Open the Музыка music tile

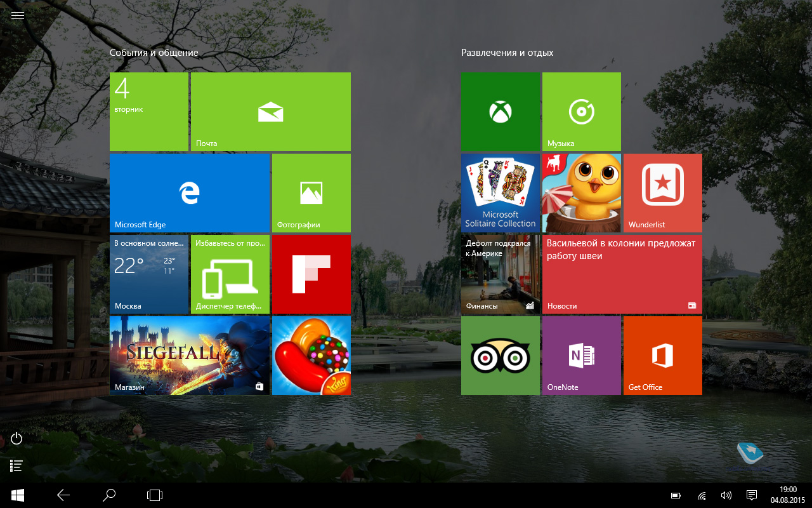(582, 112)
